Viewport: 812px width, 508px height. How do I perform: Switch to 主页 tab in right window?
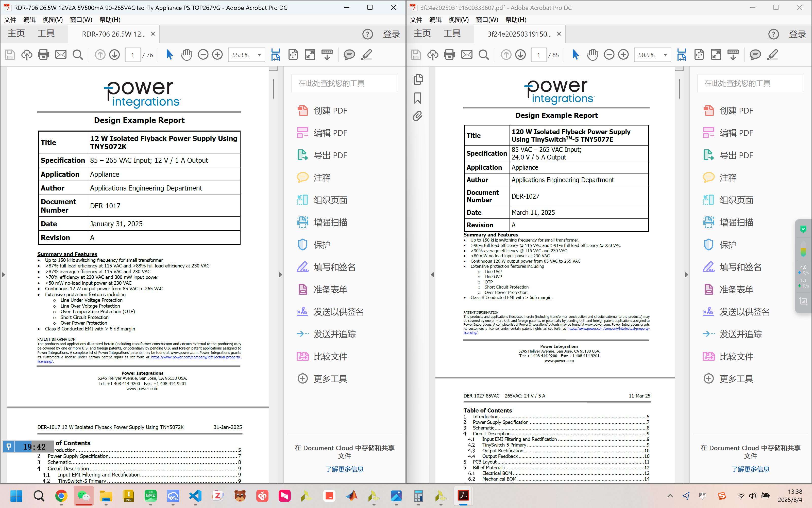tap(422, 33)
